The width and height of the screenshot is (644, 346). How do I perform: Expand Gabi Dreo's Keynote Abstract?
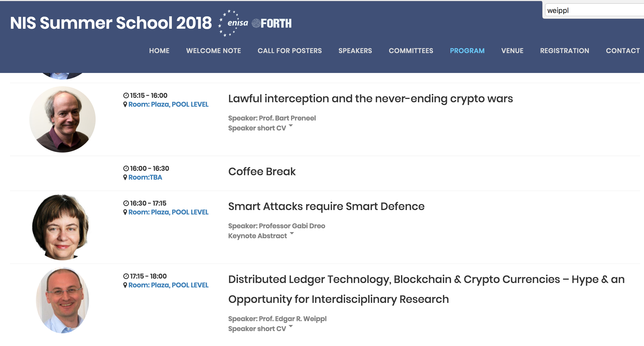pos(261,236)
